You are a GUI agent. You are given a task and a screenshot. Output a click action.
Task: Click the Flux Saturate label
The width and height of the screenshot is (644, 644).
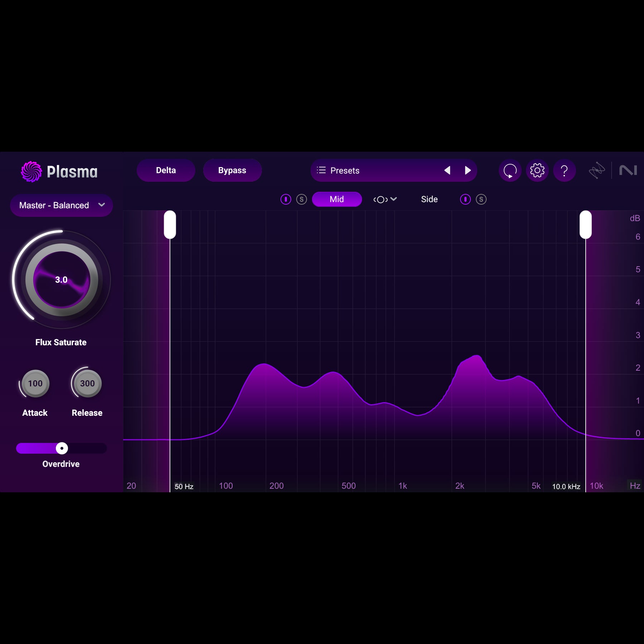click(x=61, y=342)
